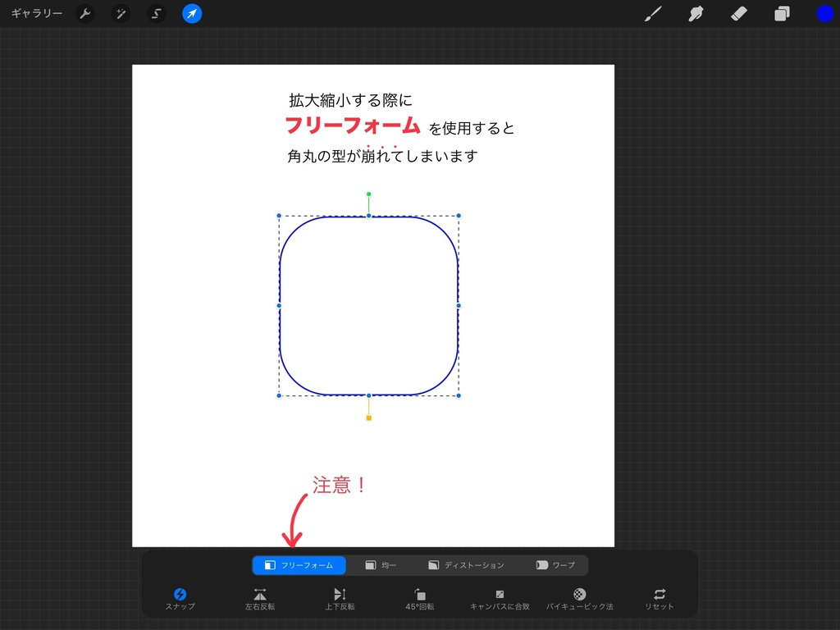Enable the スナップ snapping option
Screen dimensions: 840x630
pos(180,598)
